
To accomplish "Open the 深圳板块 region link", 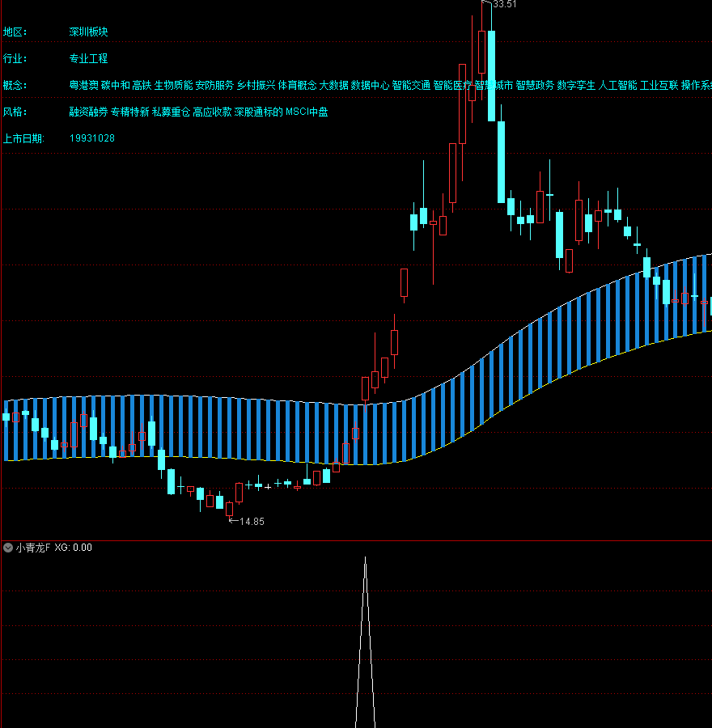I will point(88,32).
